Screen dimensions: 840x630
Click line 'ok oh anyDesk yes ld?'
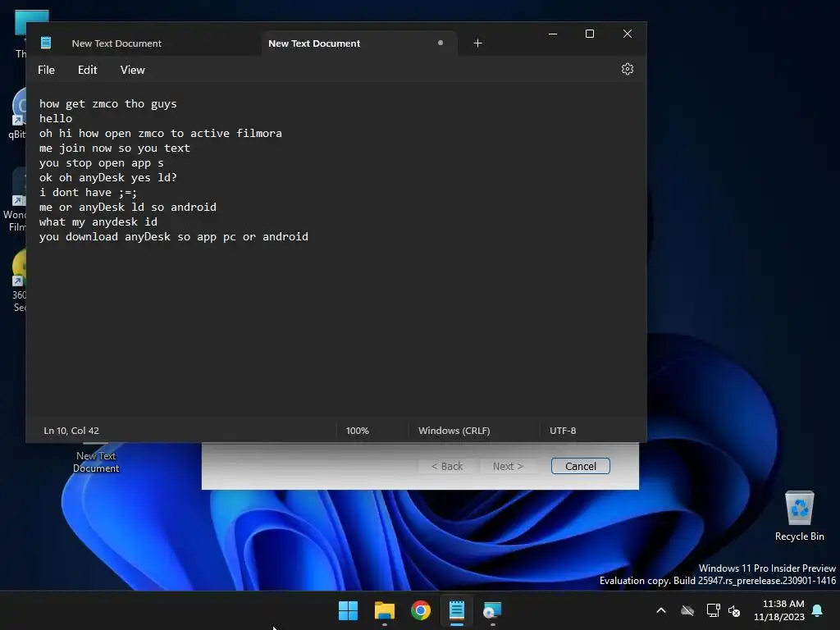point(107,177)
